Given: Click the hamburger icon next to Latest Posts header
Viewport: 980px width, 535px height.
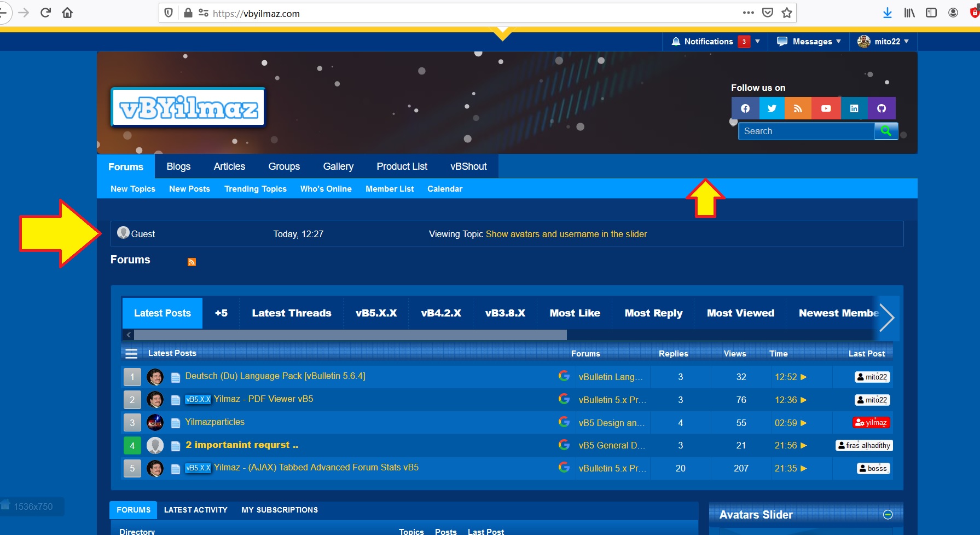Looking at the screenshot, I should pyautogui.click(x=131, y=354).
